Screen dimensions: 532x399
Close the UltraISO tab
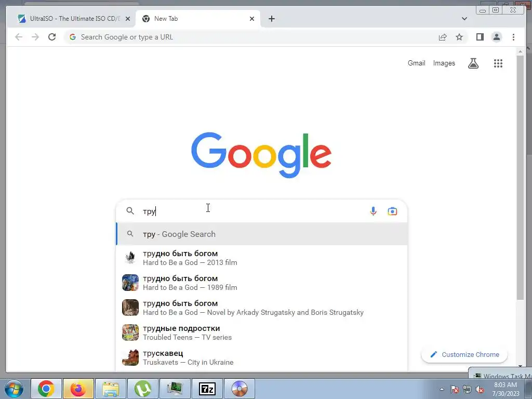pos(128,19)
